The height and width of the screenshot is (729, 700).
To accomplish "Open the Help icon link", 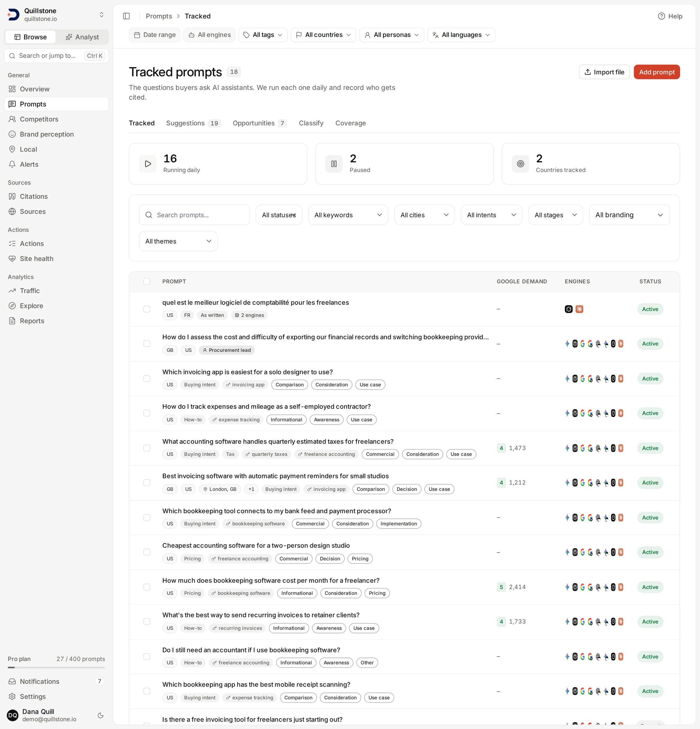I will pos(670,16).
